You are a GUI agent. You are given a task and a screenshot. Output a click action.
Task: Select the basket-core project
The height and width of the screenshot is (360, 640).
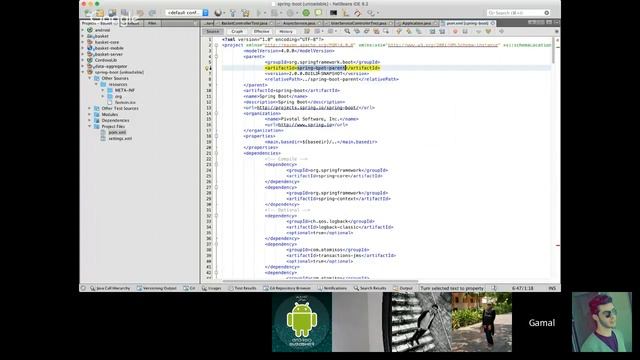coord(107,42)
